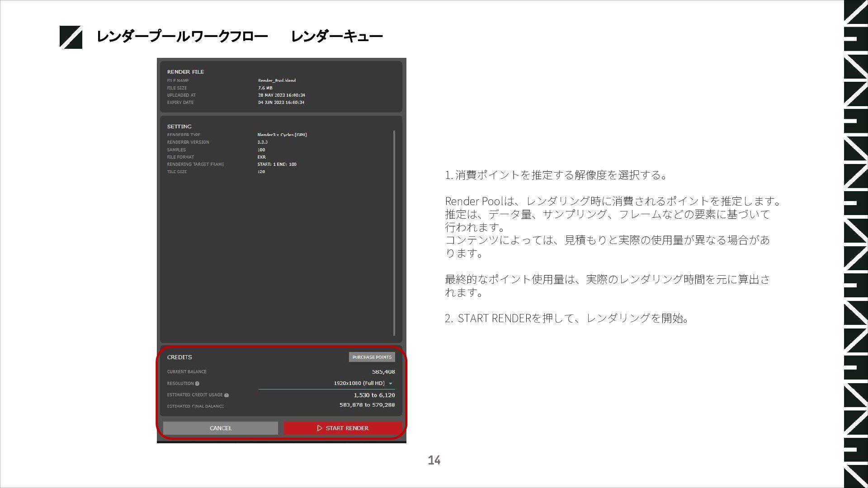Click the START: 1 END: 100 frame value
This screenshot has height=488, width=868.
(x=277, y=164)
